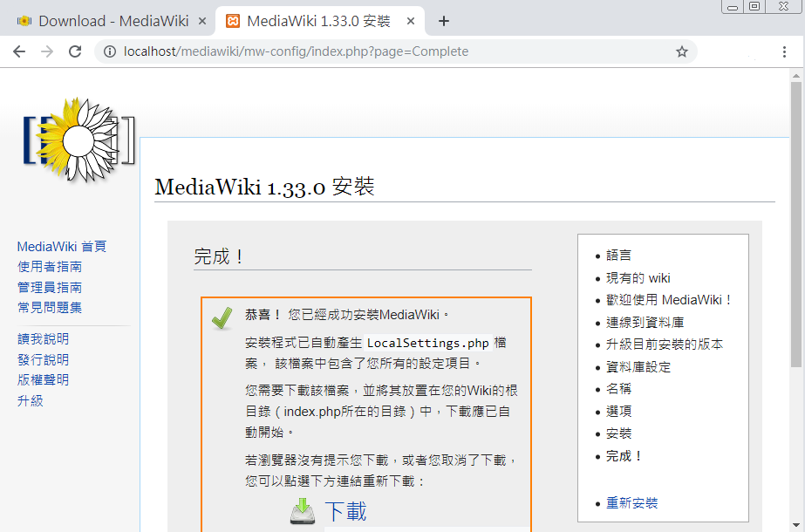The width and height of the screenshot is (805, 532).
Task: Open a new tab with the plus button
Action: coord(444,21)
